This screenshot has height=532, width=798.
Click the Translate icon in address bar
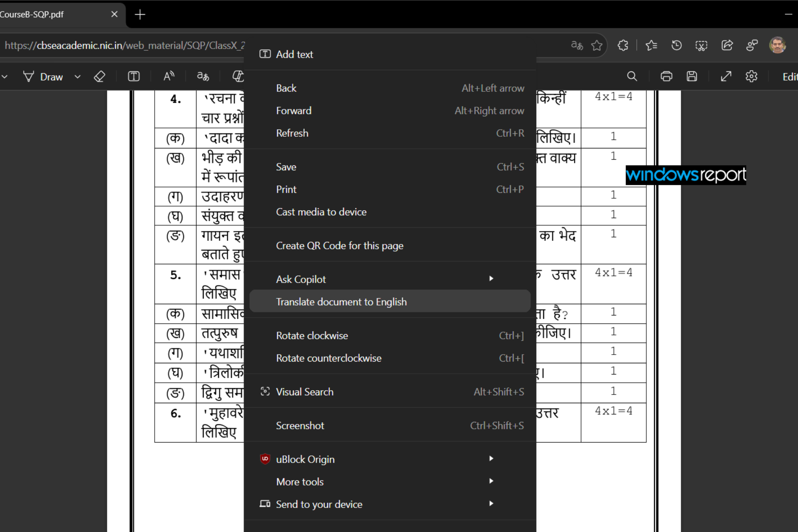click(576, 45)
